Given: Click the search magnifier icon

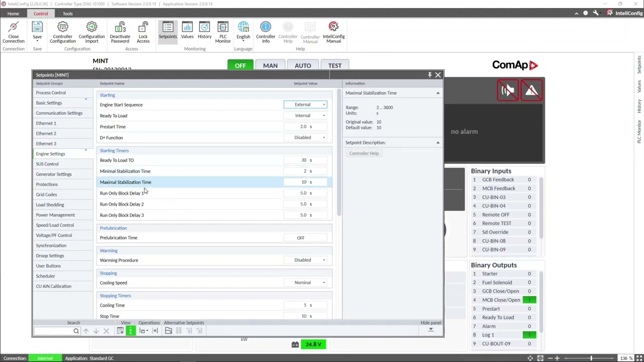Looking at the screenshot, I should (76, 331).
